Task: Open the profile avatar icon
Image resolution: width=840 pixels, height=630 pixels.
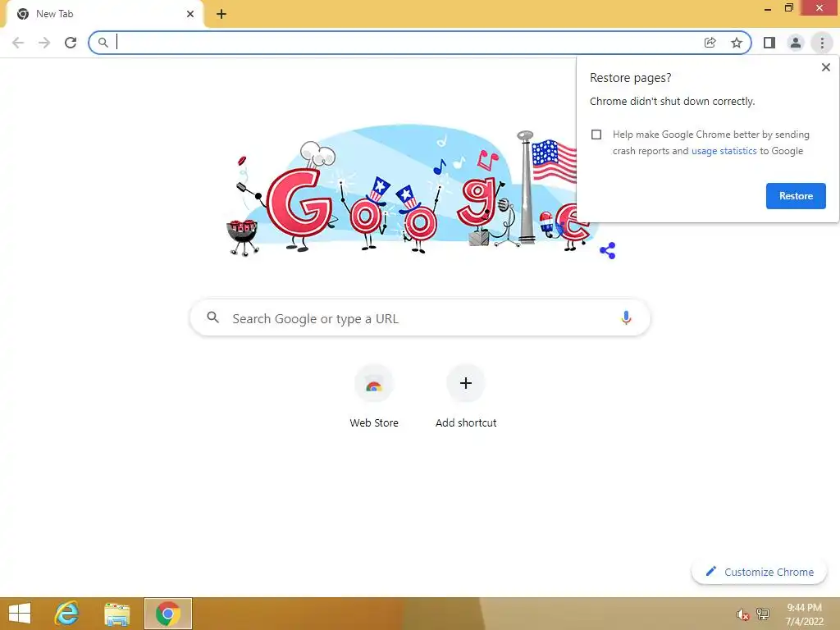Action: pyautogui.click(x=796, y=43)
